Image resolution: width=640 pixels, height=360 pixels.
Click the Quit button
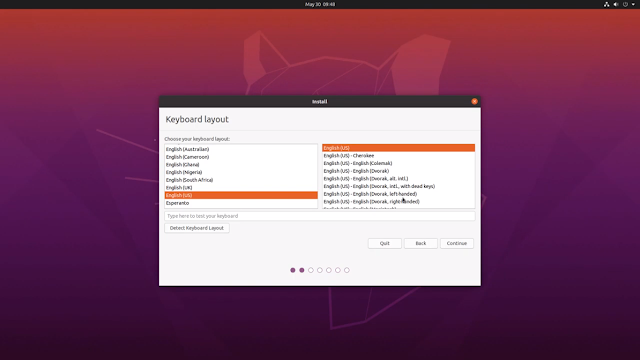tap(384, 243)
